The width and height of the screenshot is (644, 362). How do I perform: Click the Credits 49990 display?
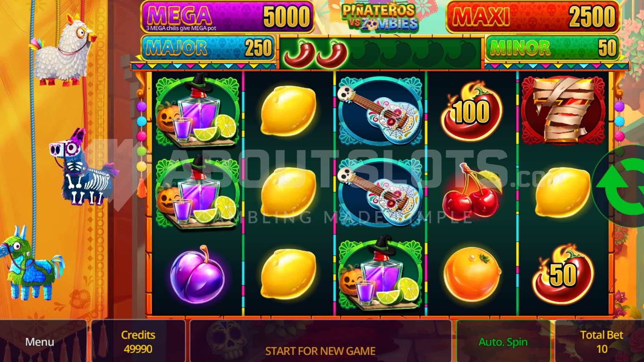click(x=138, y=342)
